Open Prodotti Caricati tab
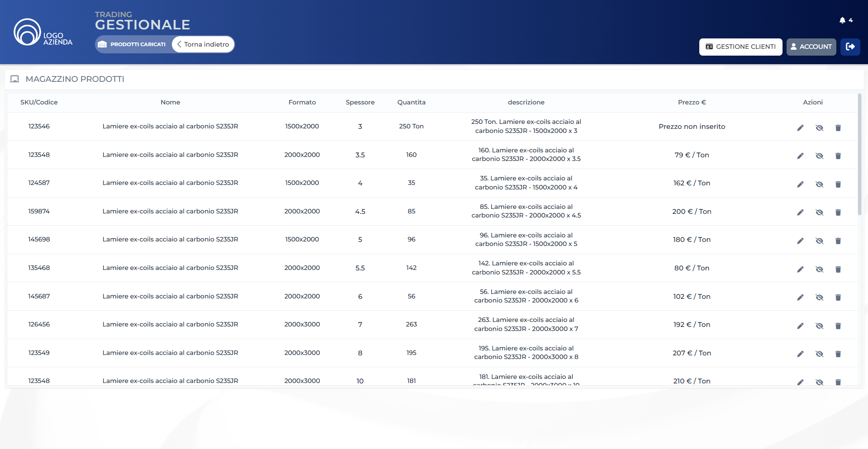Viewport: 868px width, 449px height. pos(133,44)
